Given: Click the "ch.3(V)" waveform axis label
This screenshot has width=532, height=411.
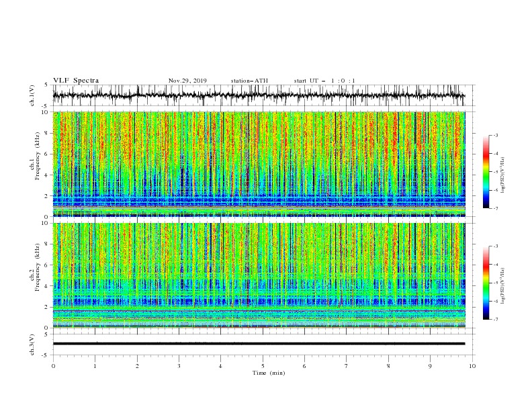Looking at the screenshot, I should [x=32, y=345].
